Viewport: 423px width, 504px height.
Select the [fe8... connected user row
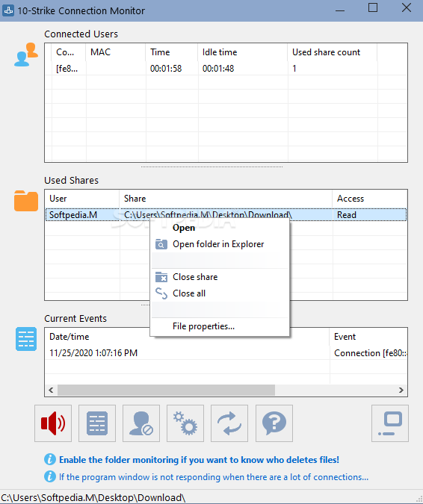(226, 69)
